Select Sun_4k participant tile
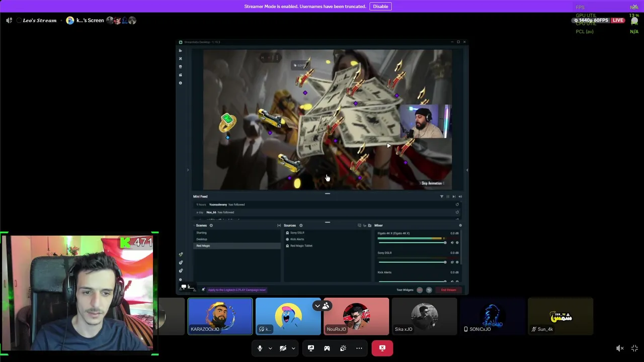 (x=560, y=316)
